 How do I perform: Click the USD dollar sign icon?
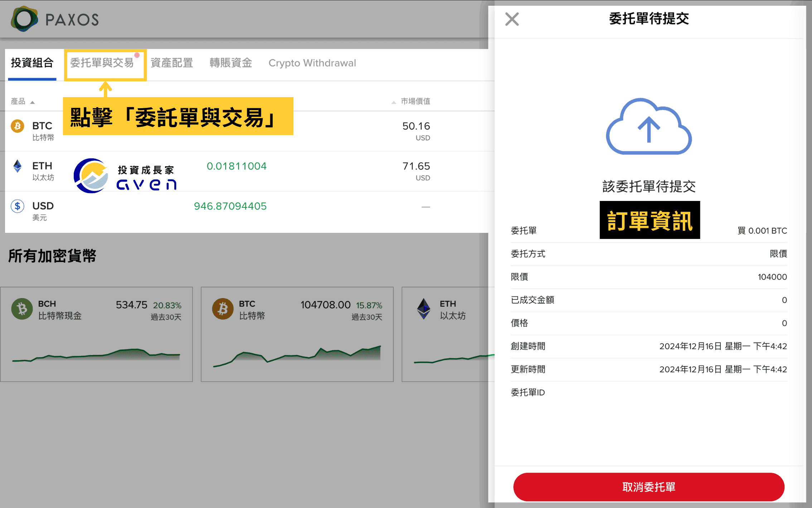click(x=17, y=206)
